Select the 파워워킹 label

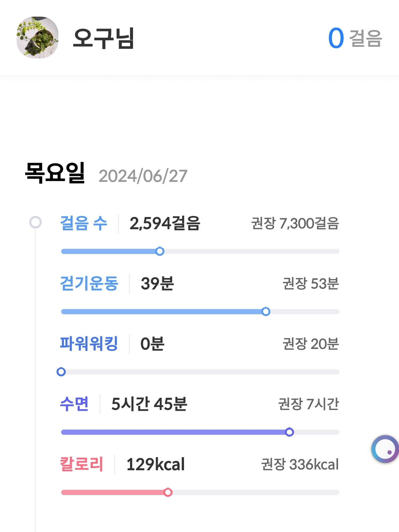coord(89,344)
